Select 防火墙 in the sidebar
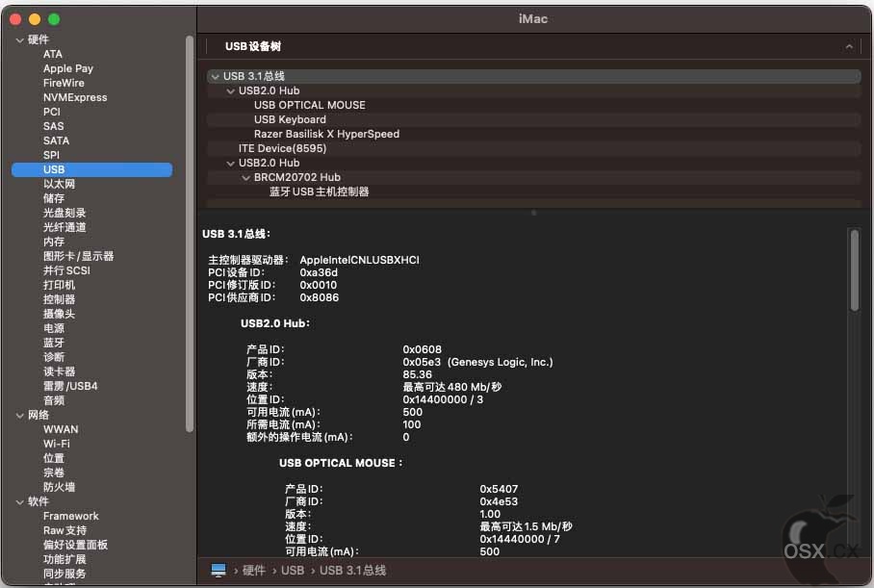The height and width of the screenshot is (588, 874). click(x=59, y=488)
